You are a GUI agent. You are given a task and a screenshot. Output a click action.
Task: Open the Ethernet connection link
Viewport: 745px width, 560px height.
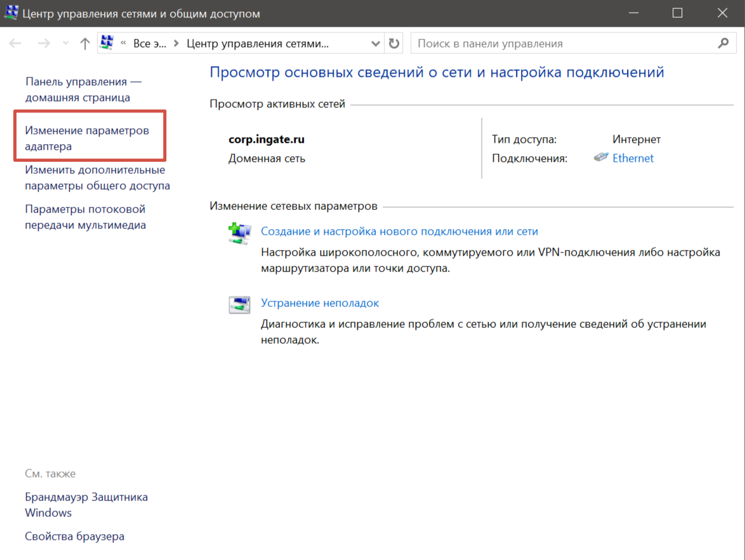[x=633, y=159]
